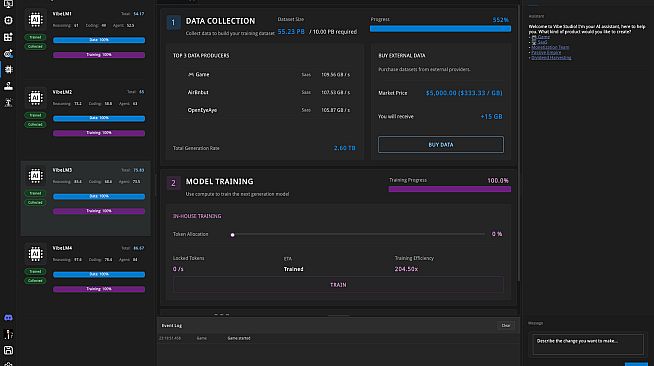Select the VibeLM2 model card title

62,92
